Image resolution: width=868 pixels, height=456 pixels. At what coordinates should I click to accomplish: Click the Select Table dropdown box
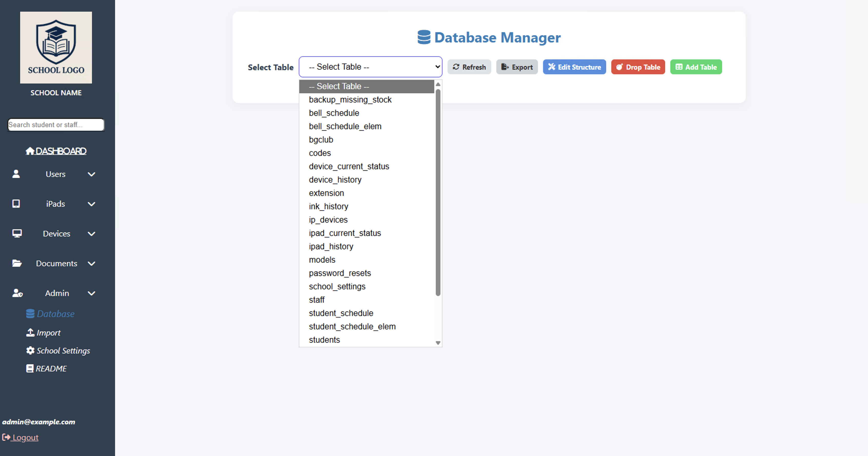[370, 67]
